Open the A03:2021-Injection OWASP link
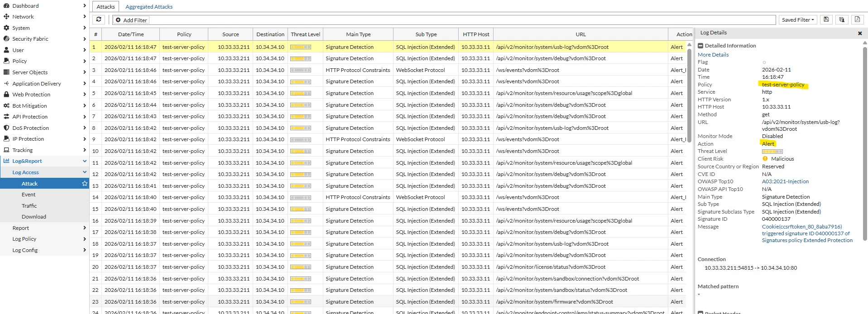The width and height of the screenshot is (868, 314). (x=785, y=181)
